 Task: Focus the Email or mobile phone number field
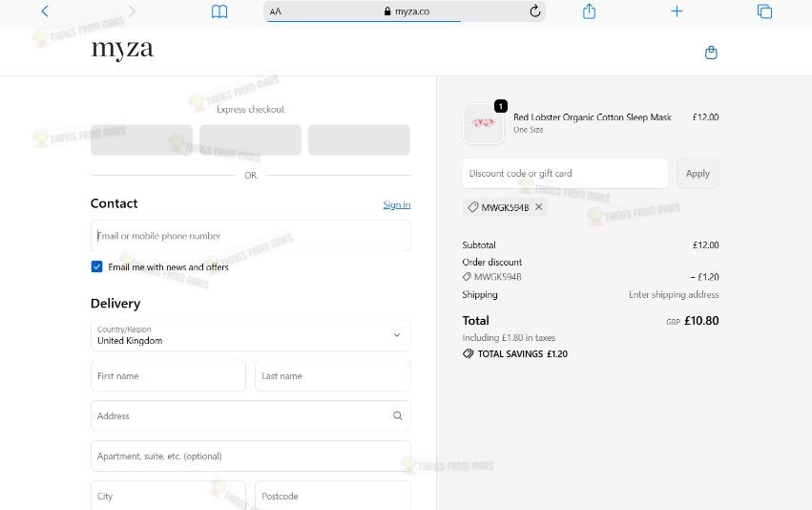[251, 236]
